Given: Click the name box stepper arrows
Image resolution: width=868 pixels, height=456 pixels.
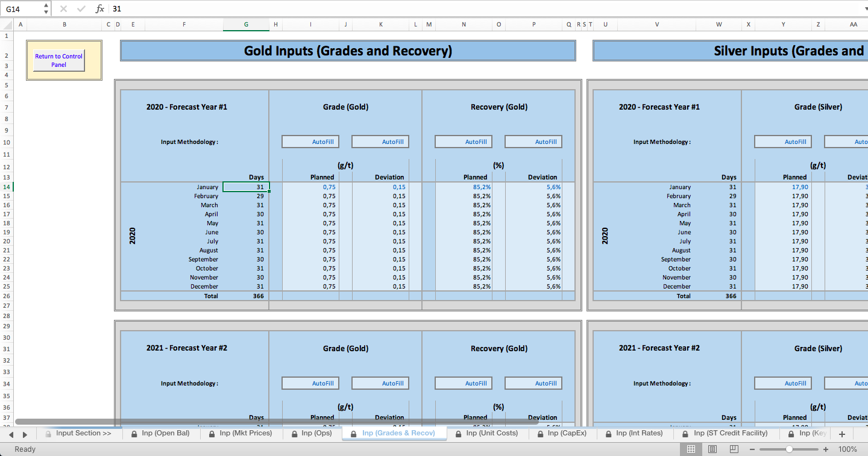Looking at the screenshot, I should 46,9.
